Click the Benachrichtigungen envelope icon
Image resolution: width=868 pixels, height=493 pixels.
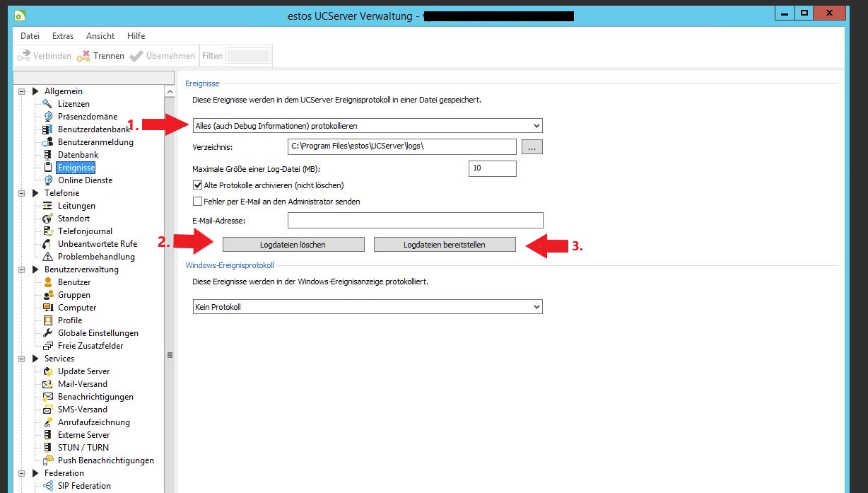point(47,397)
